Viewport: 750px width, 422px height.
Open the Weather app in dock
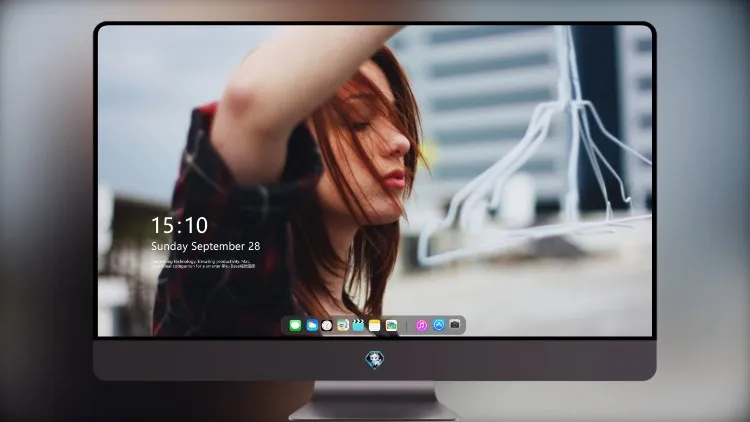pyautogui.click(x=312, y=325)
